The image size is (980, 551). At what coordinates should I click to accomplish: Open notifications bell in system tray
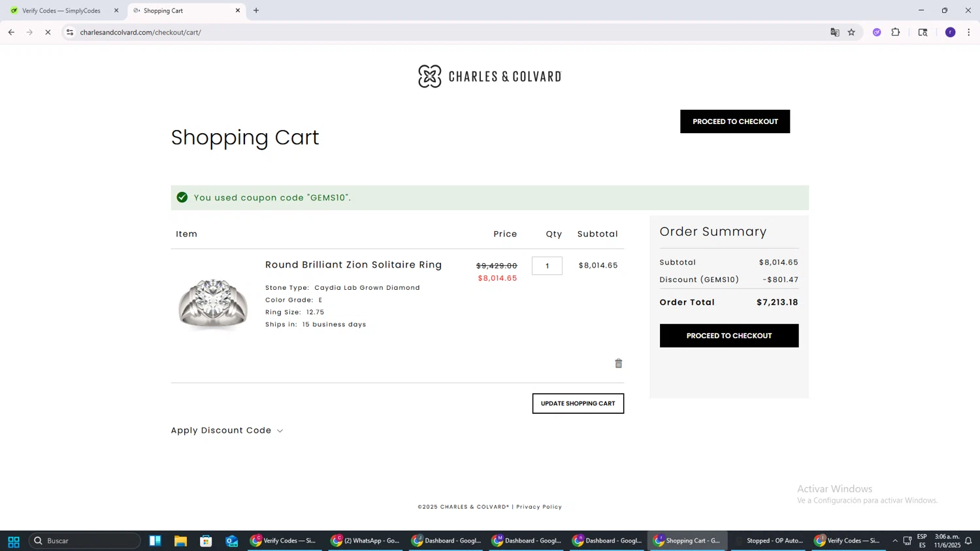click(968, 541)
